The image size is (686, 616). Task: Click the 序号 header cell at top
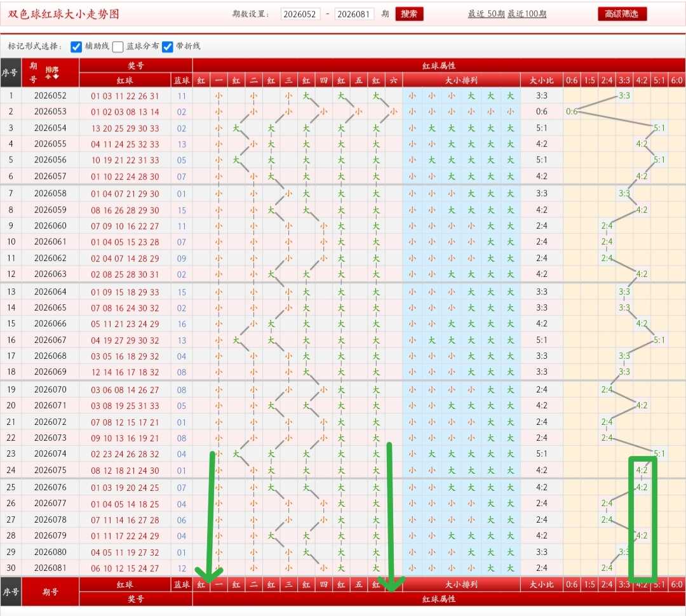point(11,72)
